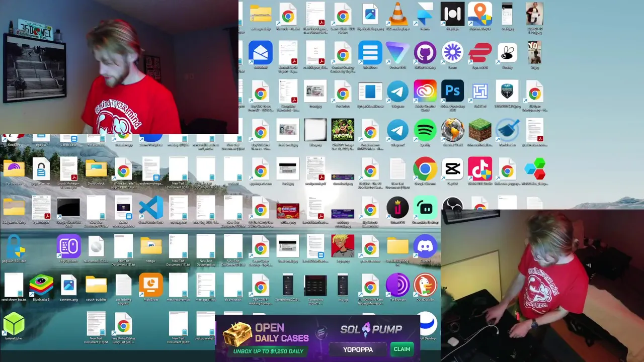
Task: Open the logo.png anime character image
Action: click(343, 246)
